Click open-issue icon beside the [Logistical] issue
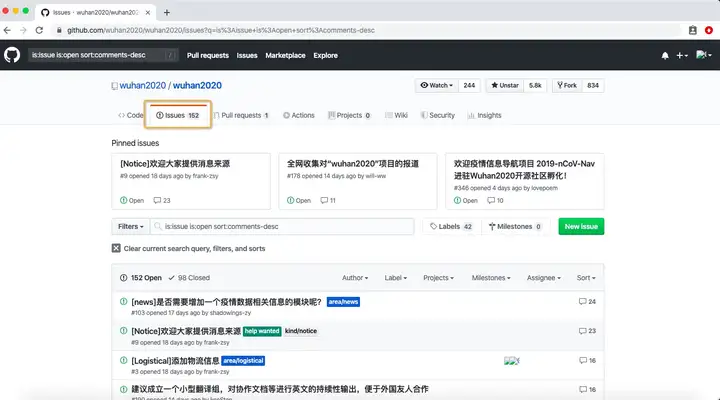This screenshot has width=720, height=400. coord(124,361)
